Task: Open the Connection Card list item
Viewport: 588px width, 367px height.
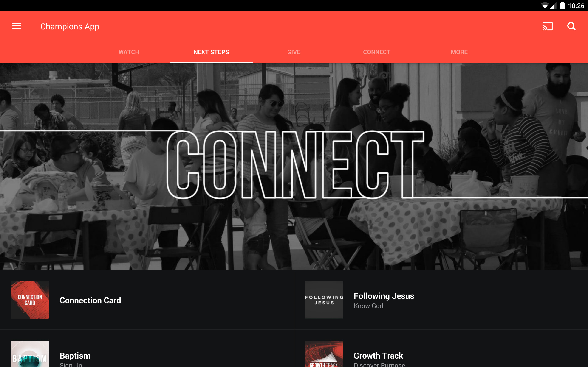Action: [x=147, y=300]
